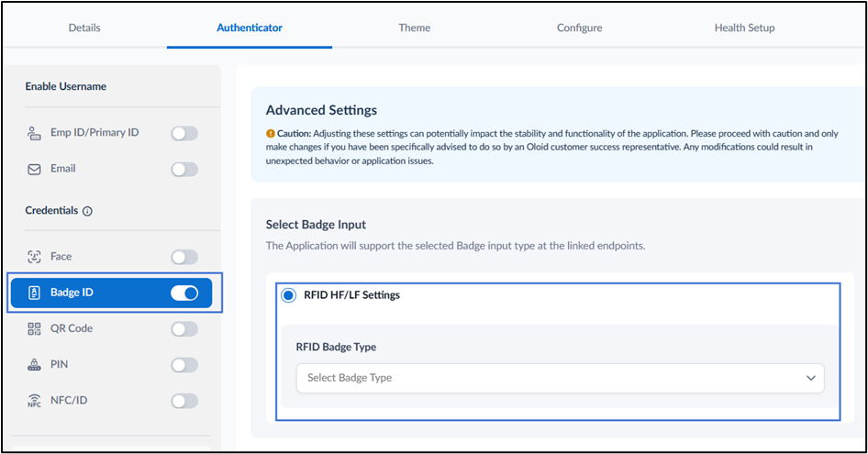Go to the Health Setup tab
The width and height of the screenshot is (868, 454).
744,28
